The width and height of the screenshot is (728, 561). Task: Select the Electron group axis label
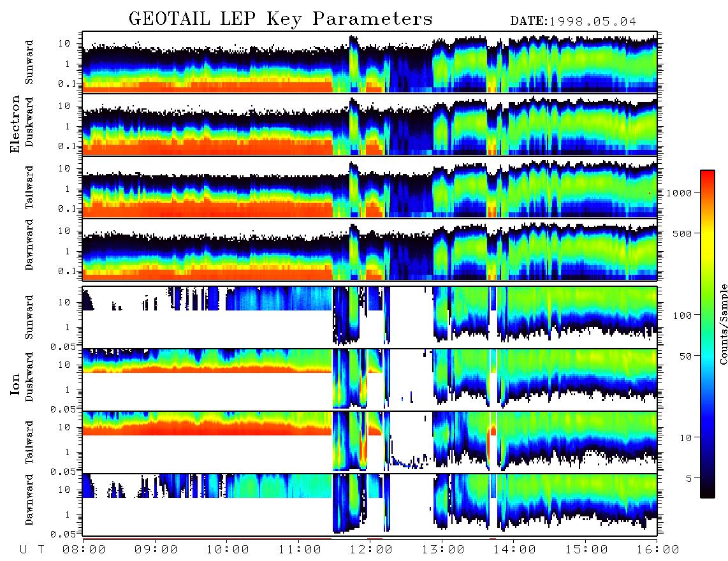coord(15,124)
